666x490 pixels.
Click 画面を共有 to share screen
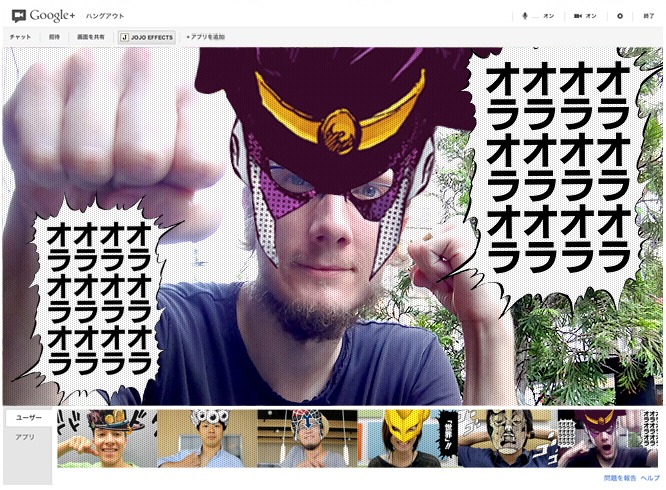click(x=91, y=37)
